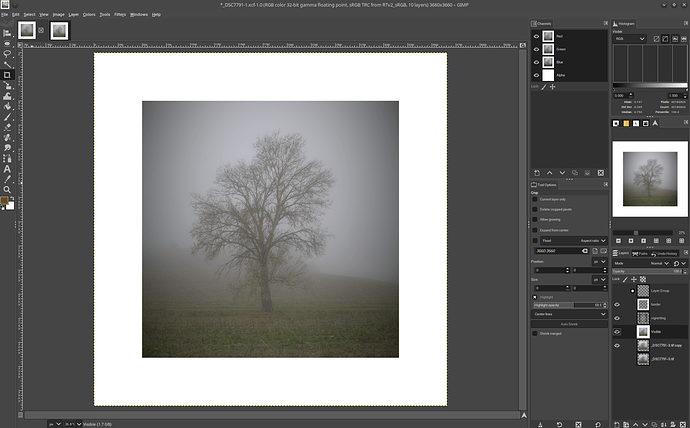Open the Colors menu

[89, 14]
